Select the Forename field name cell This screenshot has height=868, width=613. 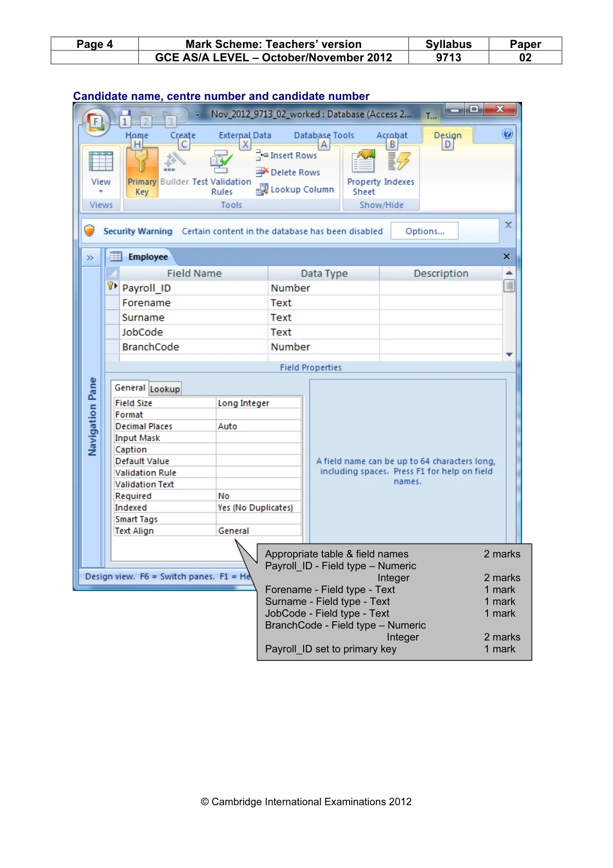pyautogui.click(x=194, y=303)
